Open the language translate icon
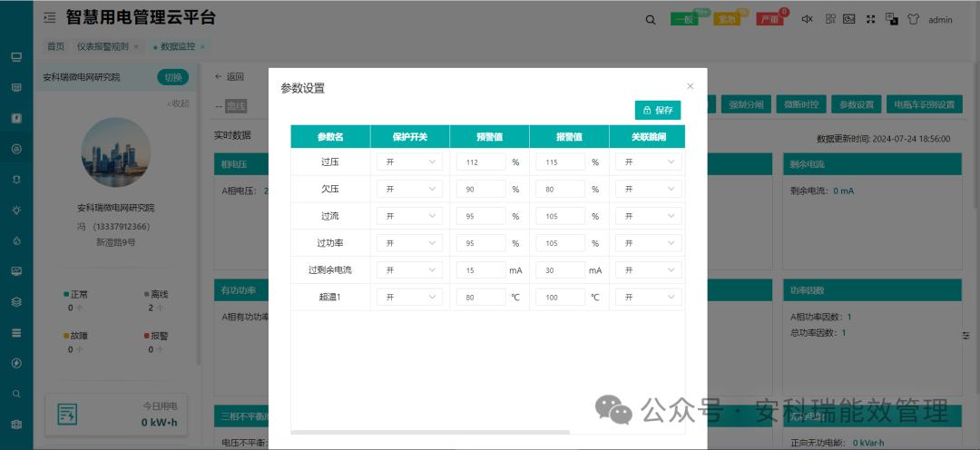 pos(892,19)
